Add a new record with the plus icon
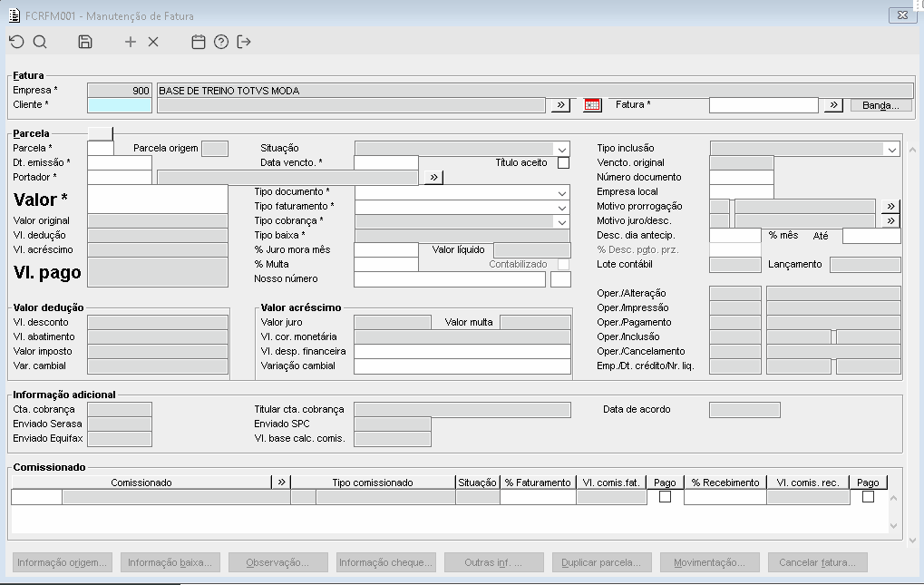The width and height of the screenshot is (924, 585). [x=131, y=42]
